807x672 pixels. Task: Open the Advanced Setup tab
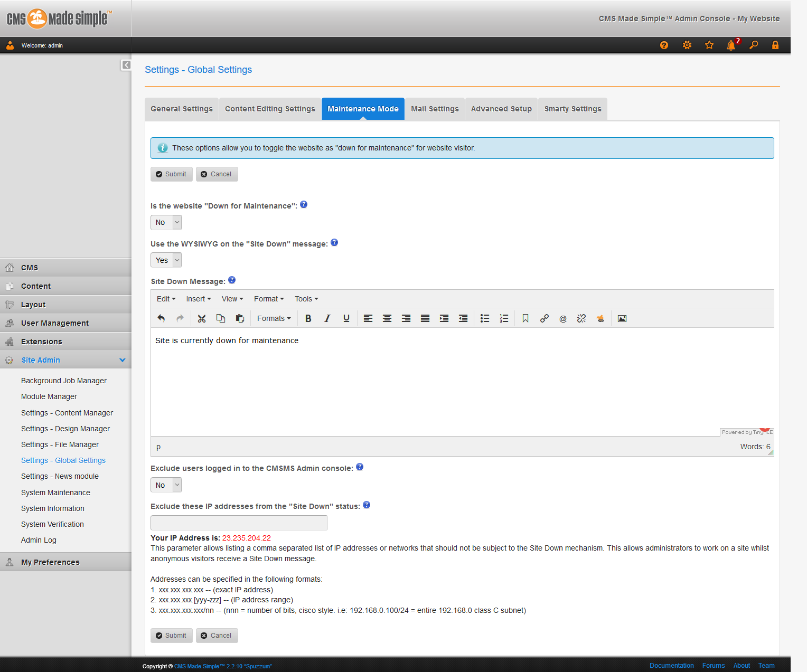pos(501,109)
